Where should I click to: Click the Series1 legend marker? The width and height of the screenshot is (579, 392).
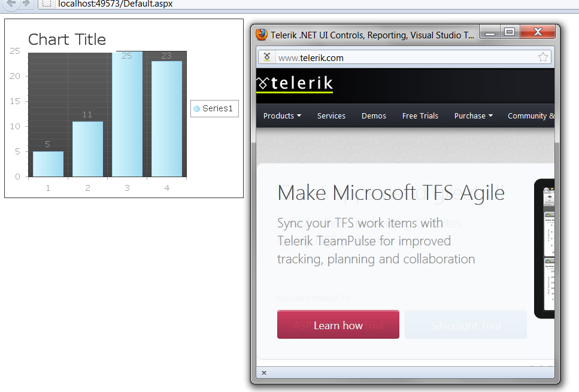pyautogui.click(x=197, y=108)
